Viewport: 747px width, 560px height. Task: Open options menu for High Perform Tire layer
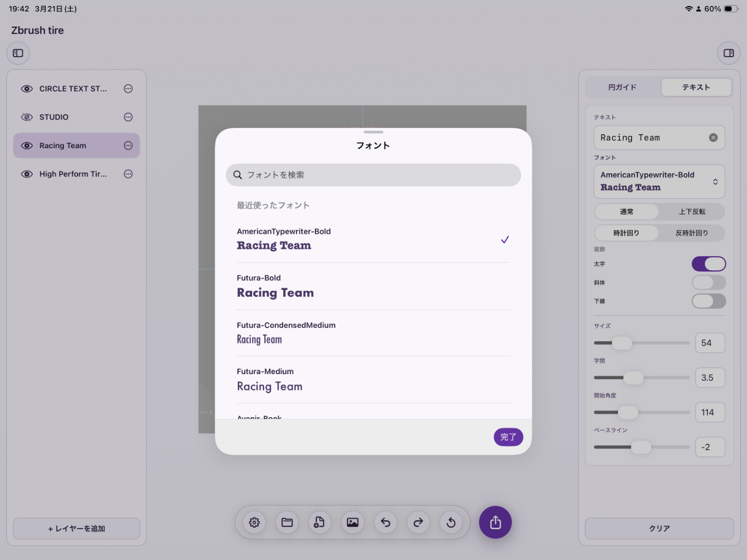128,174
